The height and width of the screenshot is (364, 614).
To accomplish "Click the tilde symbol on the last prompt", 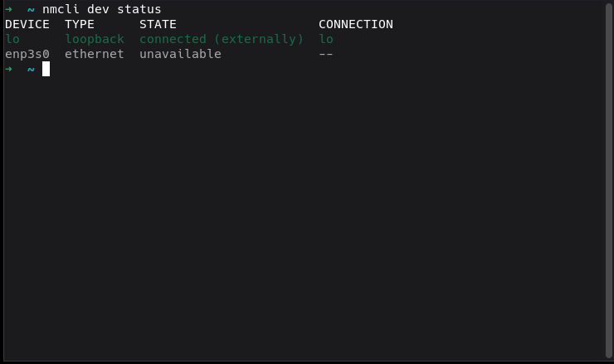I will point(31,70).
